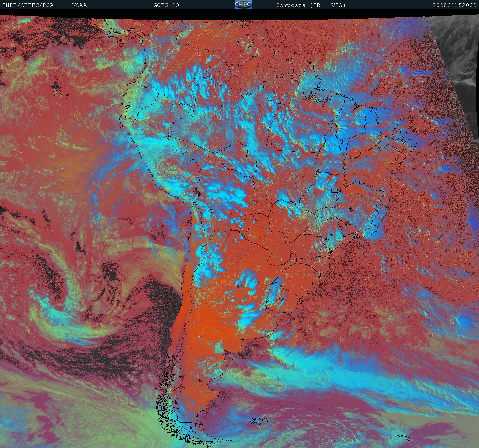
Task: Click the INPE/CPTEC/DSA header text
Action: coord(28,5)
